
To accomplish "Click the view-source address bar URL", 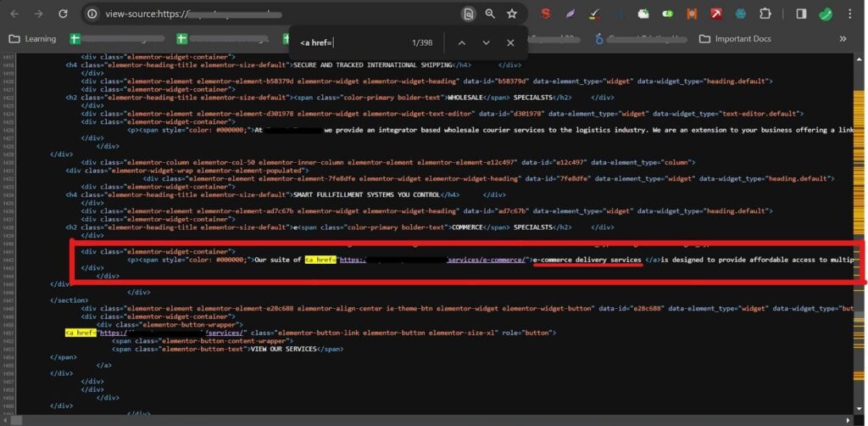I will coord(194,14).
